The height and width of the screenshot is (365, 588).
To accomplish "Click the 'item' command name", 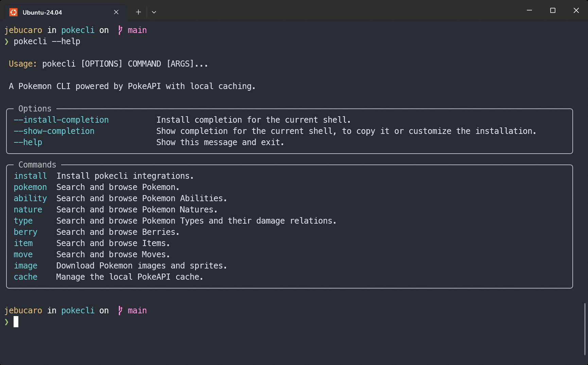I will (x=23, y=243).
